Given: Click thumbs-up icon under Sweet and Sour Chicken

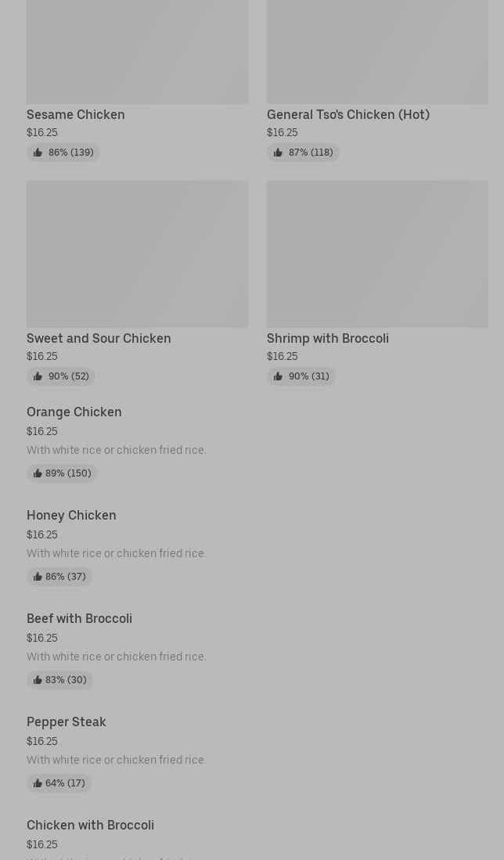Looking at the screenshot, I should click(38, 376).
